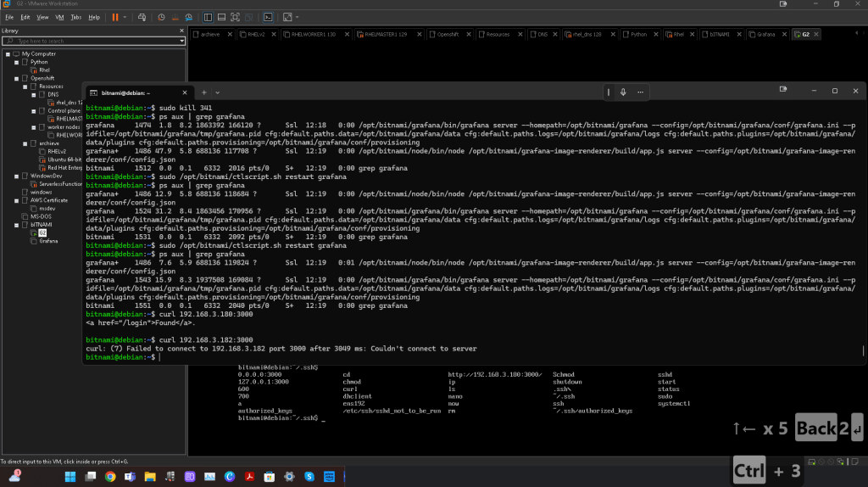Viewport: 868px width, 487px height.
Task: Click the Suspend/Pause VM toolbar icon
Action: [x=115, y=17]
